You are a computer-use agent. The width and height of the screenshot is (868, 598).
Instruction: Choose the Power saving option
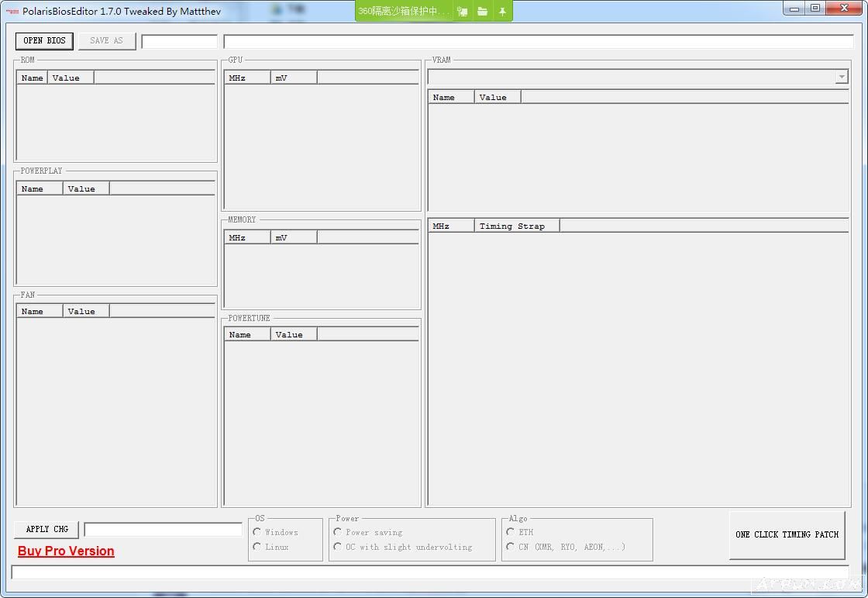point(338,532)
